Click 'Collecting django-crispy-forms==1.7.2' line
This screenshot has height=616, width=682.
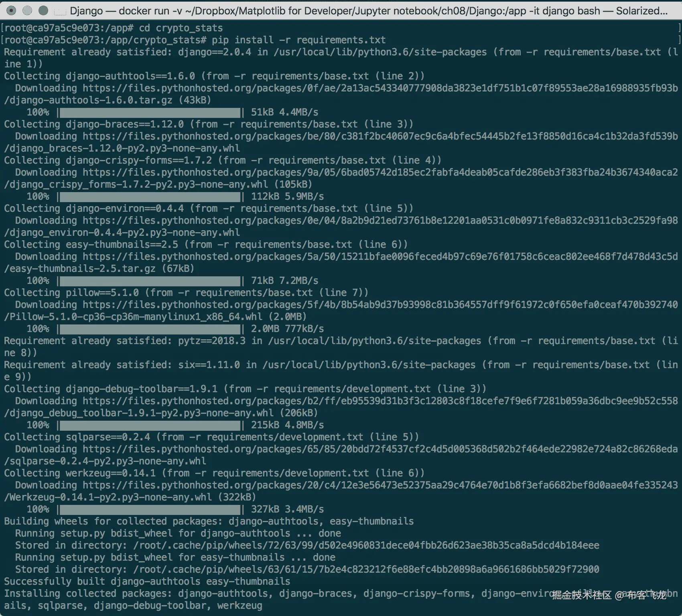tap(223, 160)
